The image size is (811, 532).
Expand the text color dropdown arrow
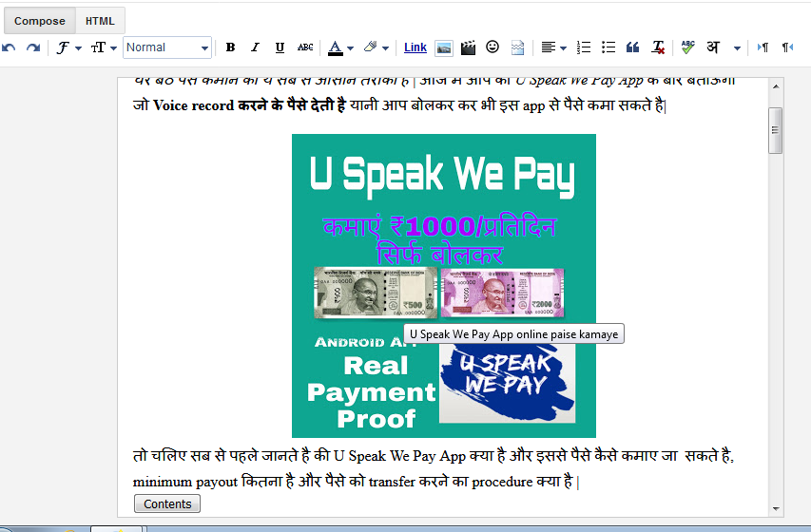click(x=350, y=48)
